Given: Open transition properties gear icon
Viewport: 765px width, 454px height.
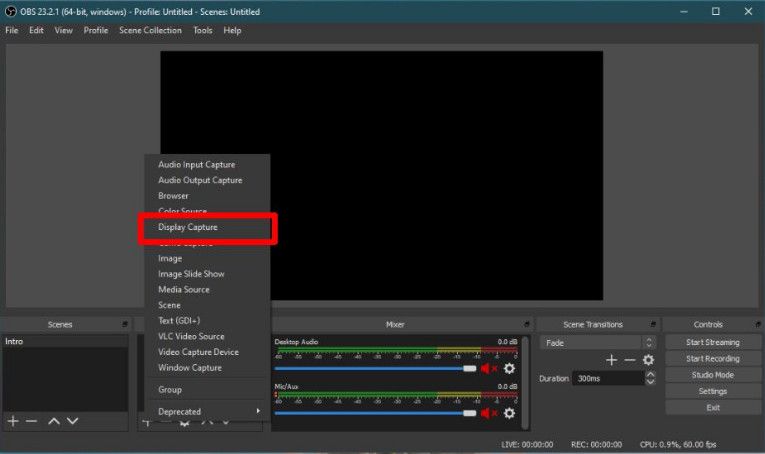Looking at the screenshot, I should (648, 360).
